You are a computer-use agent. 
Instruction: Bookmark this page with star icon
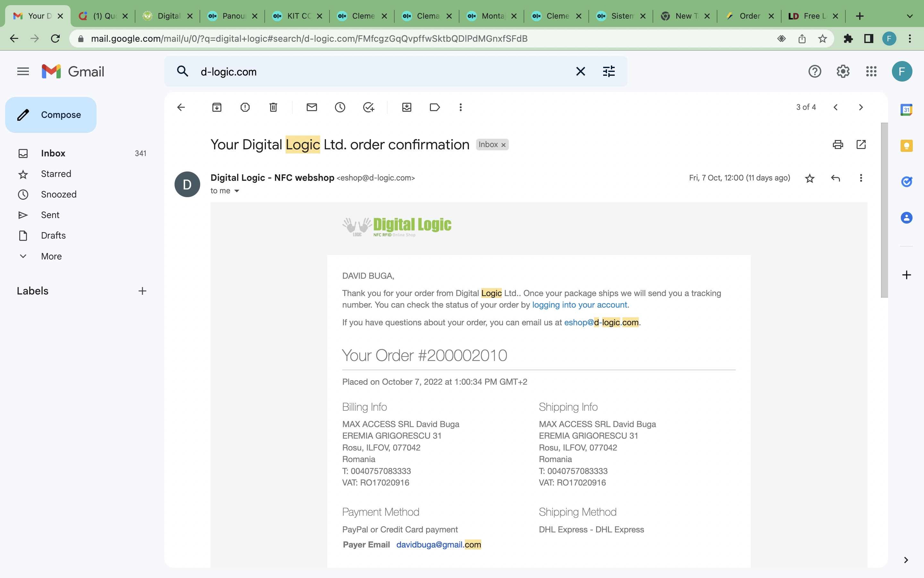822,39
